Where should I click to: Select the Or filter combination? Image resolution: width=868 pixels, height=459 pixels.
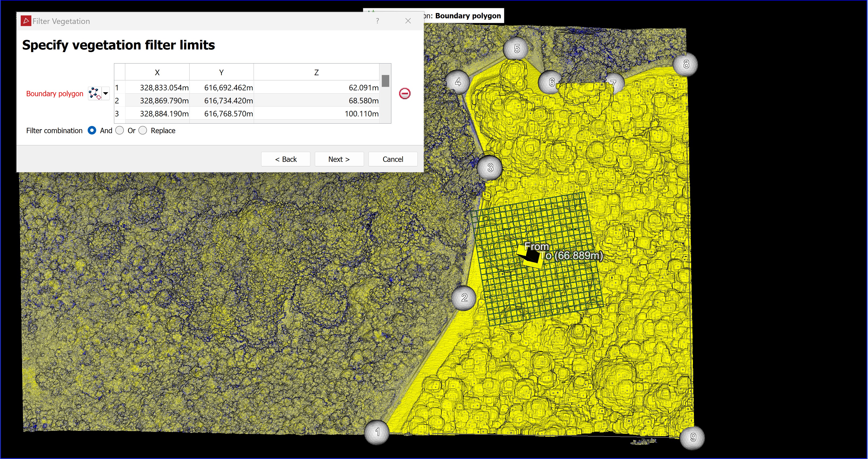pyautogui.click(x=120, y=130)
